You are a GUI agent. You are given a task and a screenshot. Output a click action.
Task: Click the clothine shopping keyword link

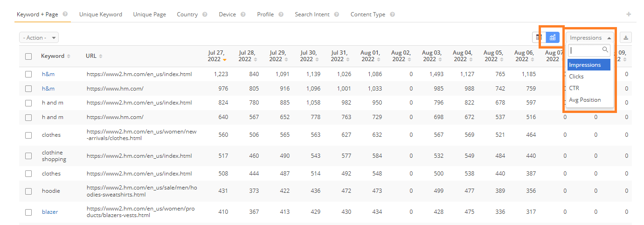point(54,156)
